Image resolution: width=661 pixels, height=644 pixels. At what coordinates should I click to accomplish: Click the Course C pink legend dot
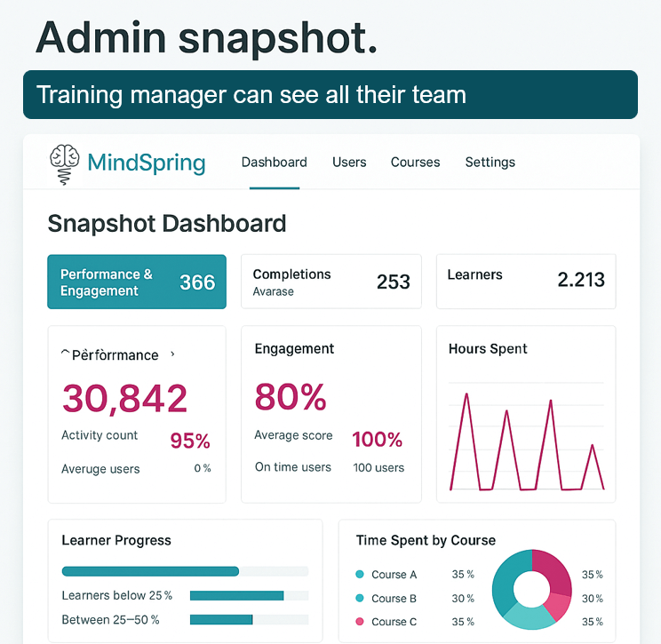(360, 622)
